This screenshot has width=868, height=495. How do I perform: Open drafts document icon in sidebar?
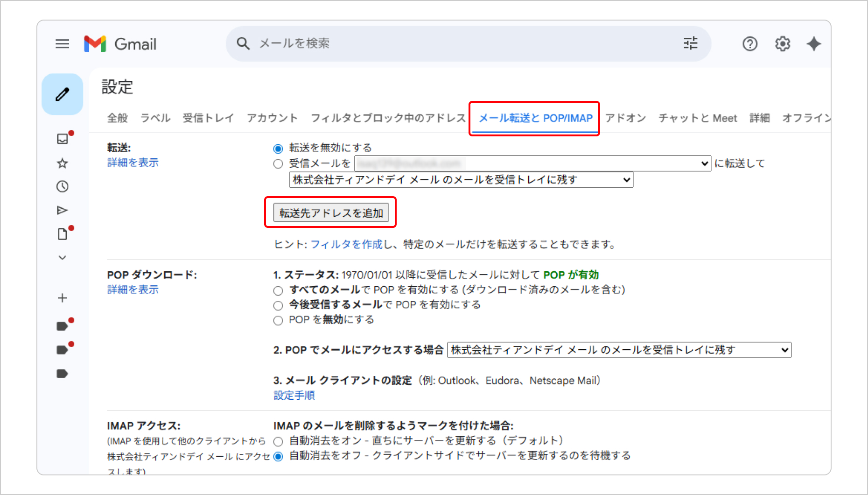coord(62,234)
